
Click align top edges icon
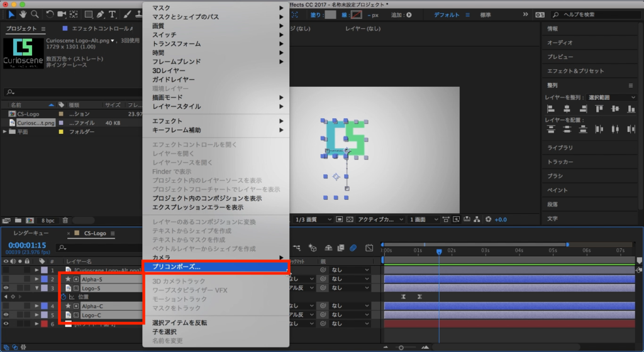pyautogui.click(x=599, y=109)
